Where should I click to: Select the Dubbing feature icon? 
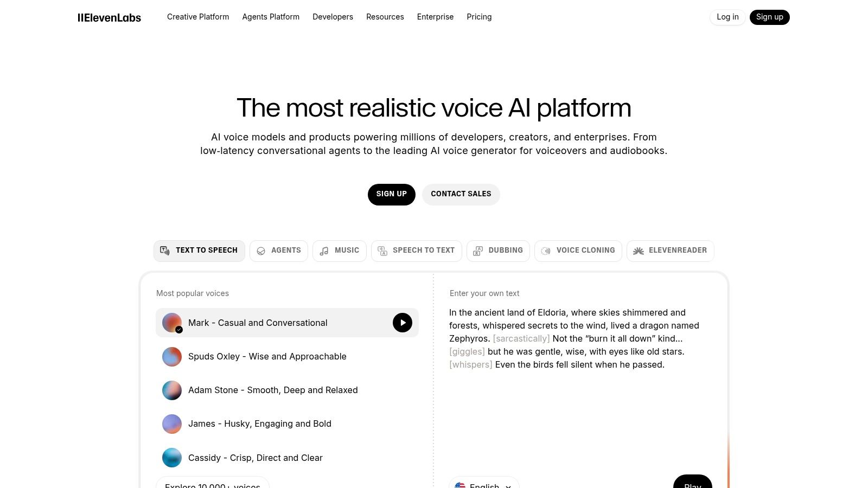coord(478,251)
